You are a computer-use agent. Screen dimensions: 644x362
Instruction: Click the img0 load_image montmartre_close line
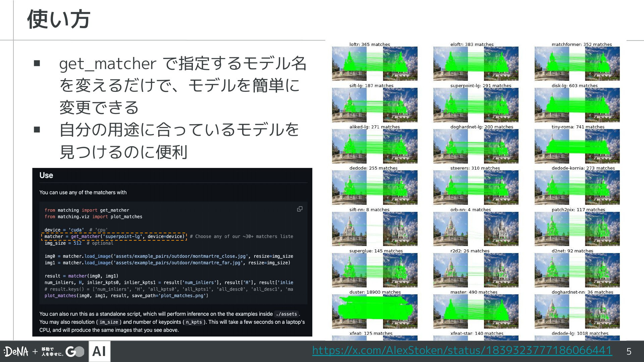[169, 256]
